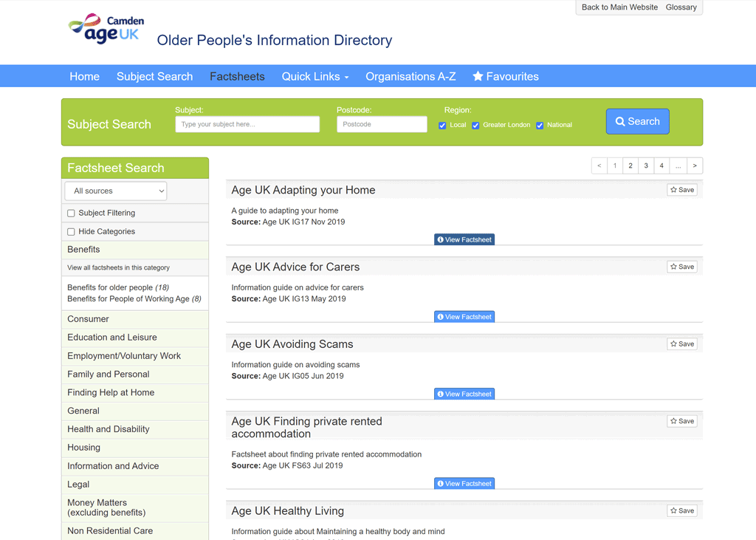Focus the Postcode input field
This screenshot has width=756, height=540.
[382, 124]
